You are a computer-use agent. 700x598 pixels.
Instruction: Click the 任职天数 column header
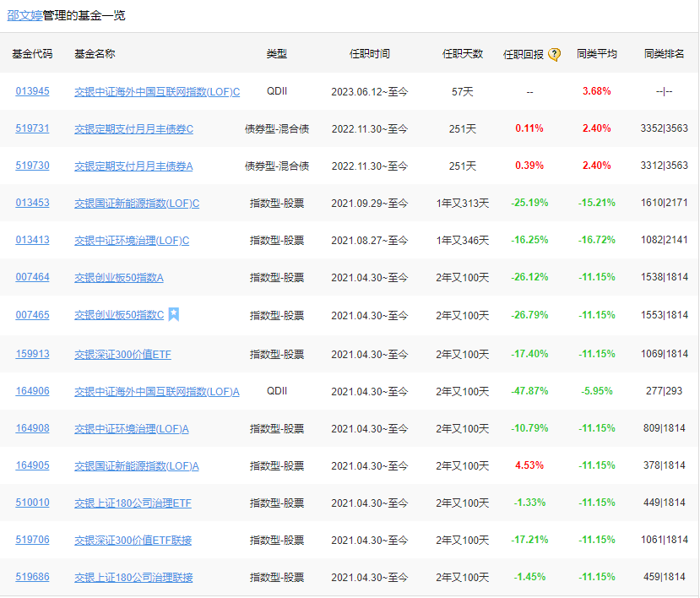click(x=463, y=54)
